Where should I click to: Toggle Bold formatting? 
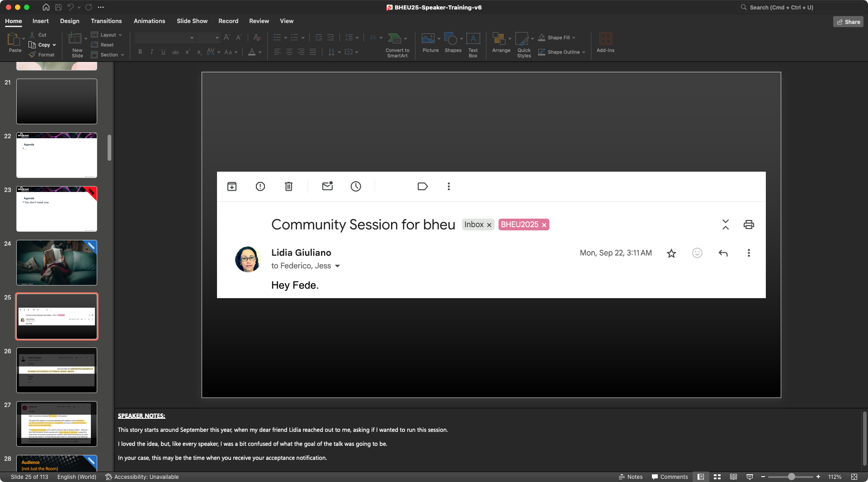pos(140,52)
